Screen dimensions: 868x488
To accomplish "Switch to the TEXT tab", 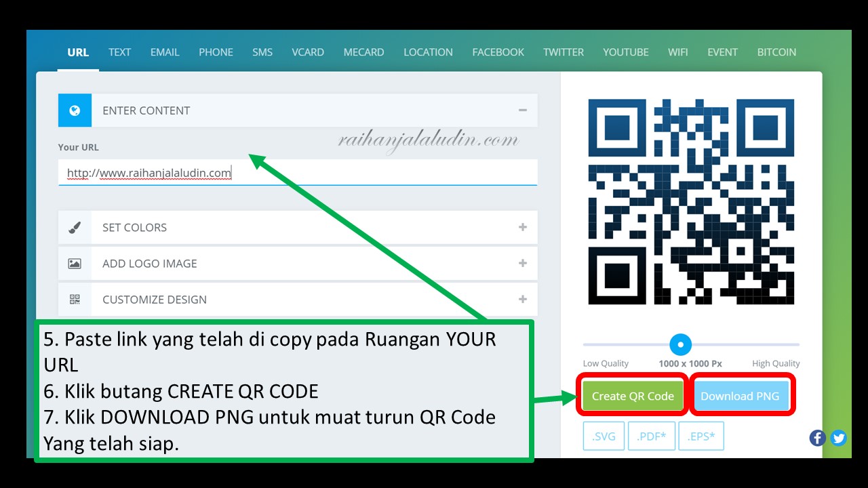I will [119, 52].
